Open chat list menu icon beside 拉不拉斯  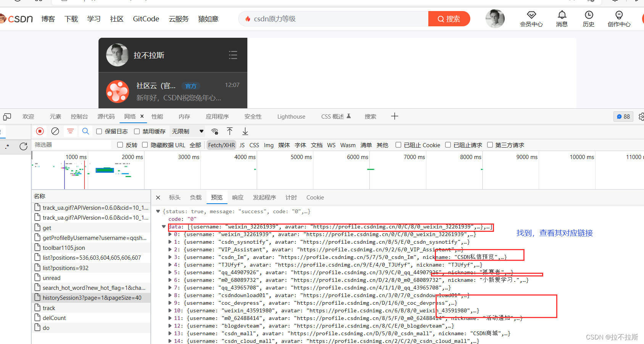click(x=233, y=55)
